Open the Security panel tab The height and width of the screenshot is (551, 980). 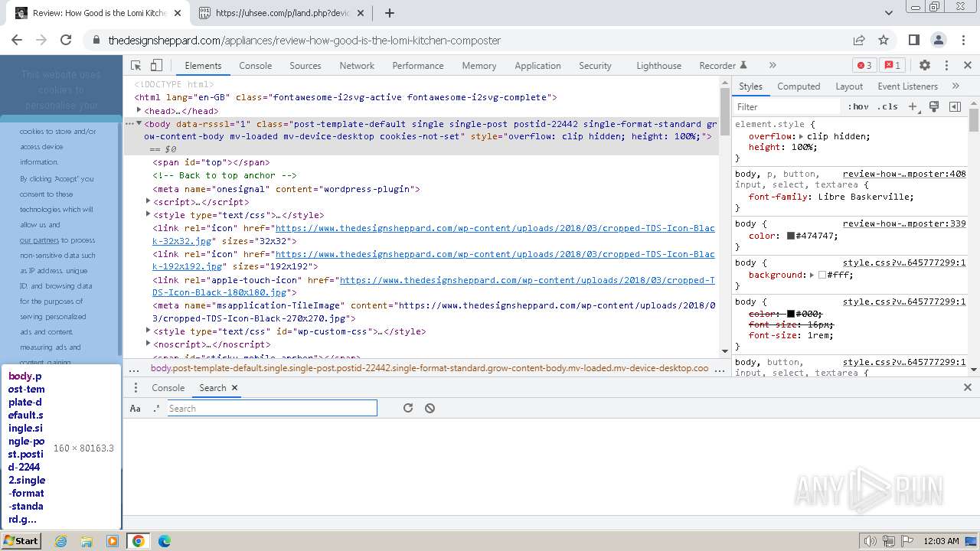coord(595,66)
